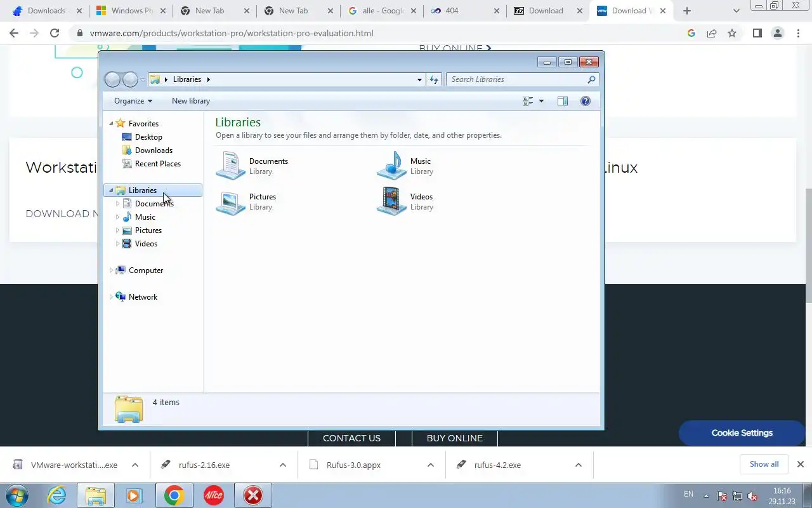Click CONTACT US link on webpage
Image resolution: width=812 pixels, height=508 pixels.
click(351, 438)
